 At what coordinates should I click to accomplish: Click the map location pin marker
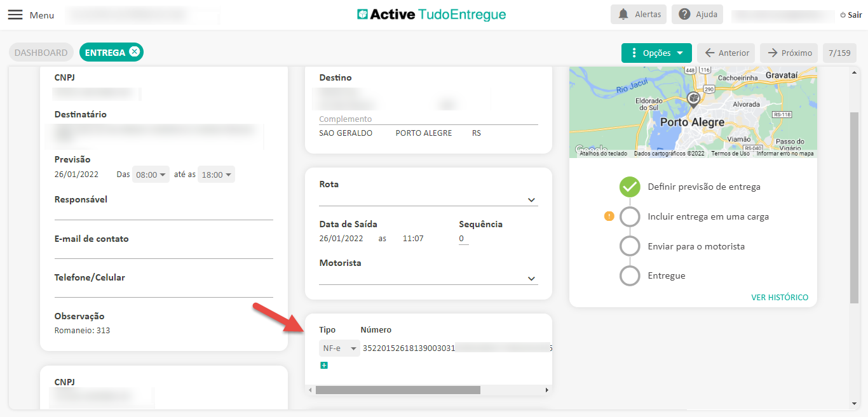pos(693,98)
